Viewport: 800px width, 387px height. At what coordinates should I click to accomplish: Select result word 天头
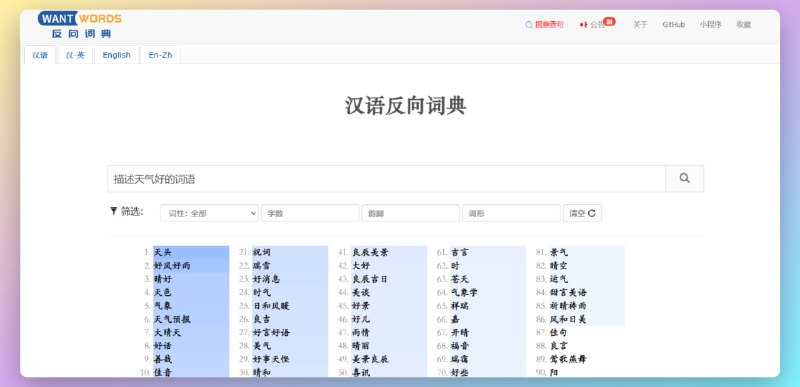(x=163, y=252)
